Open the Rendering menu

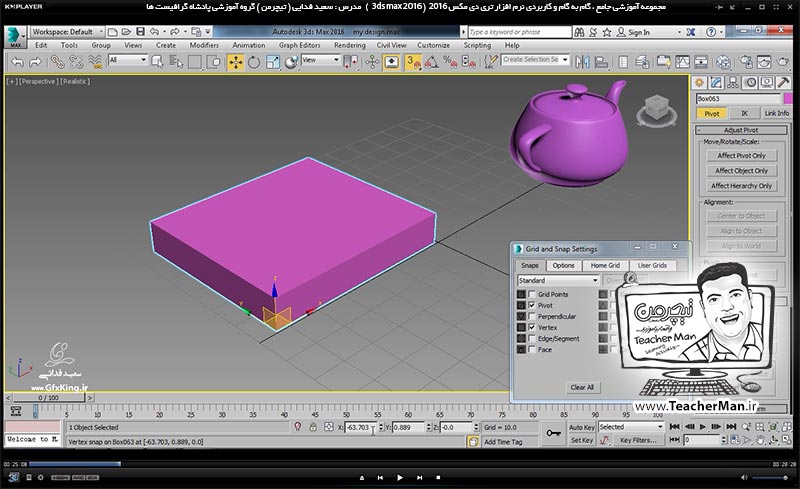349,45
